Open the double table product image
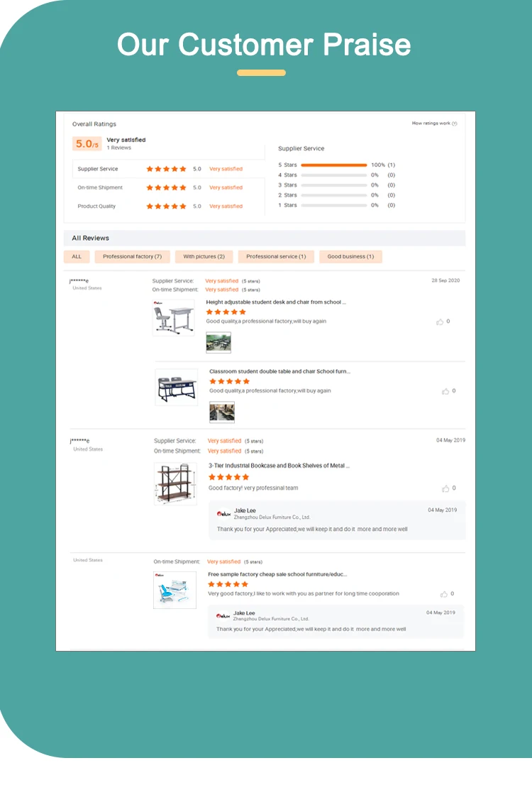The image size is (532, 785). pos(176,387)
